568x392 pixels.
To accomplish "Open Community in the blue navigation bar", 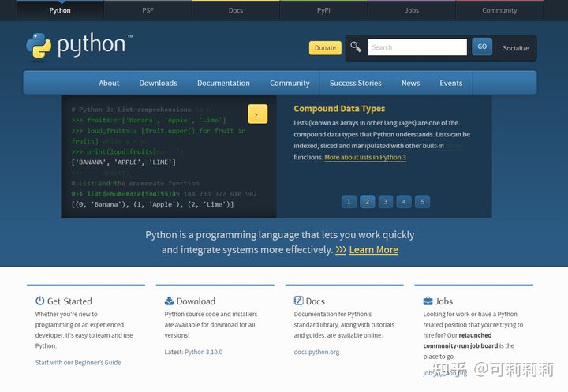I will (x=290, y=83).
